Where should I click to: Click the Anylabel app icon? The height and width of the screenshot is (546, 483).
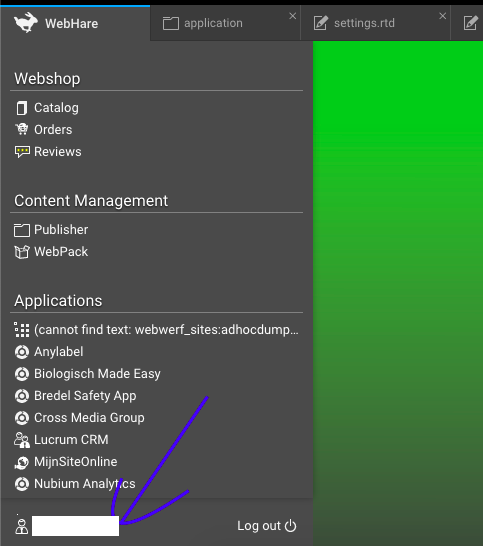pyautogui.click(x=22, y=352)
